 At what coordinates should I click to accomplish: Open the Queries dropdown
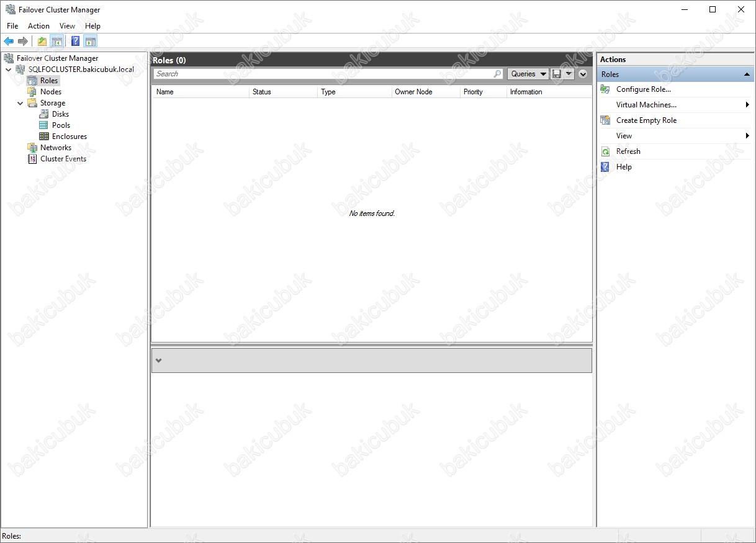pyautogui.click(x=528, y=74)
